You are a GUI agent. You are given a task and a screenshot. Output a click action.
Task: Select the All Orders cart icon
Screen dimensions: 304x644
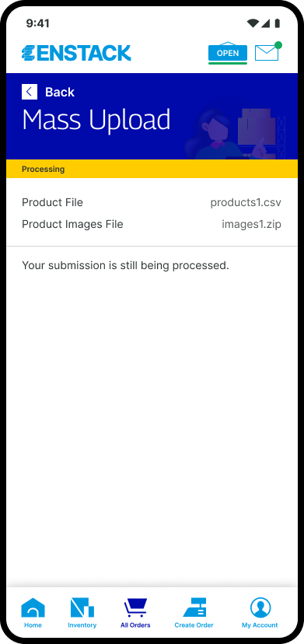click(135, 607)
